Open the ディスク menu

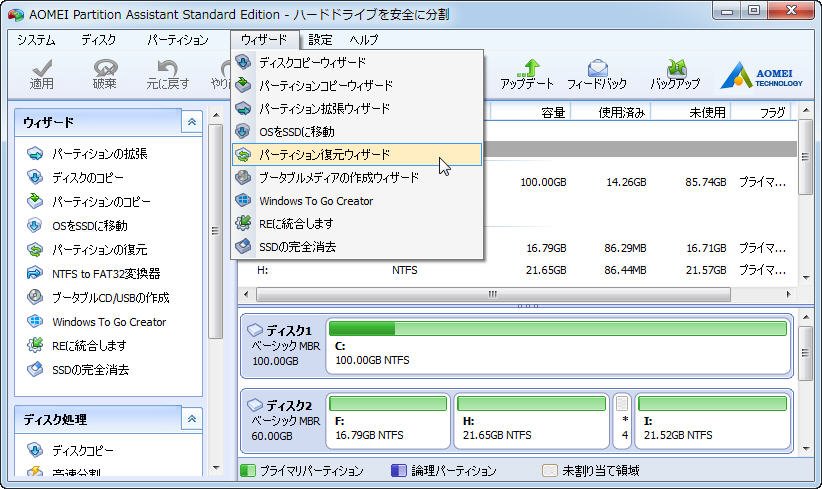pos(99,40)
